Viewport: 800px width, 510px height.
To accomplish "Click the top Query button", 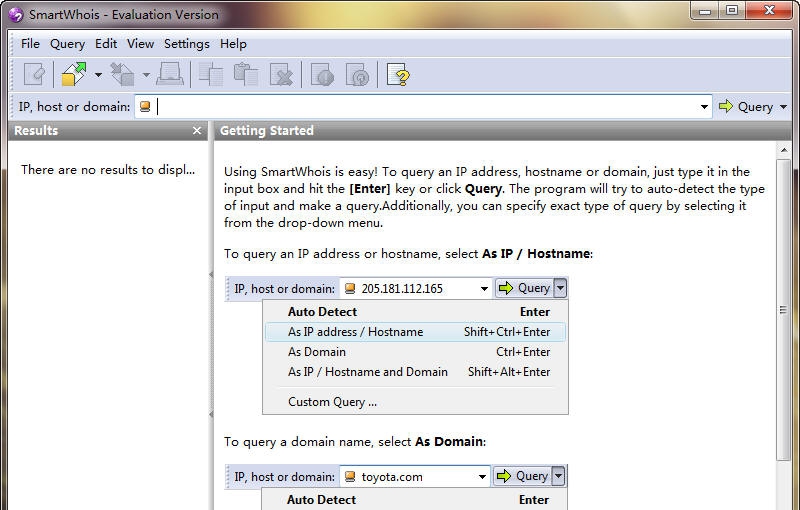I will (746, 107).
